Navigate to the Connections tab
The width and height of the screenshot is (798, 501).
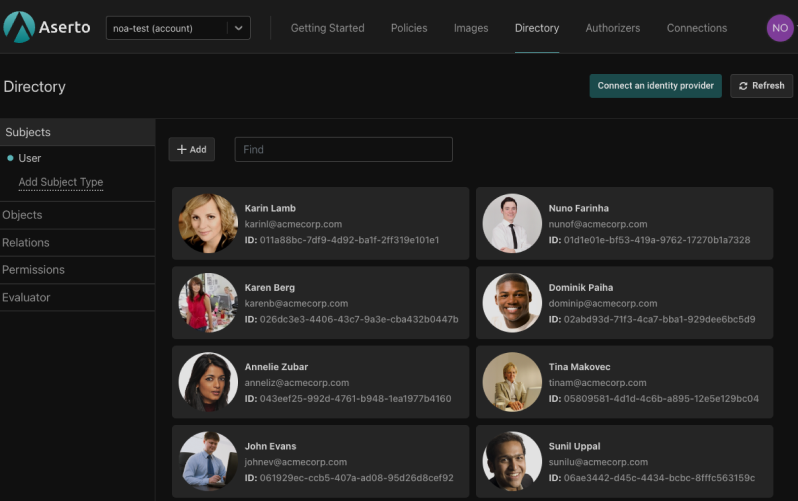(697, 28)
